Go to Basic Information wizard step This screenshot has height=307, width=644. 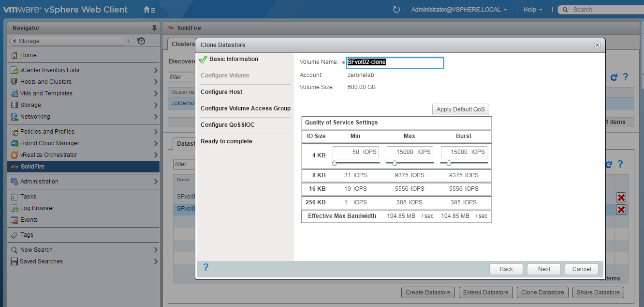pyautogui.click(x=234, y=59)
